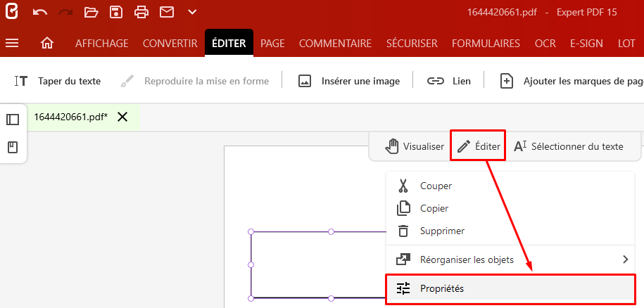
Task: Switch to Éditer mode
Action: pyautogui.click(x=478, y=146)
